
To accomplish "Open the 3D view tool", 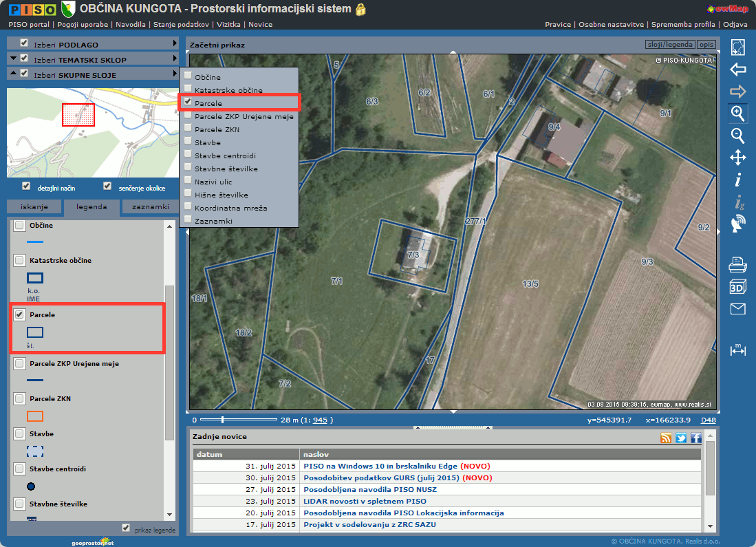I will (x=737, y=286).
